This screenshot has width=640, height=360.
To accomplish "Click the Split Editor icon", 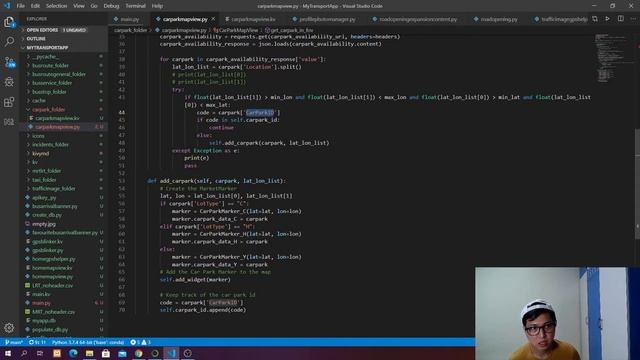I will 620,19.
